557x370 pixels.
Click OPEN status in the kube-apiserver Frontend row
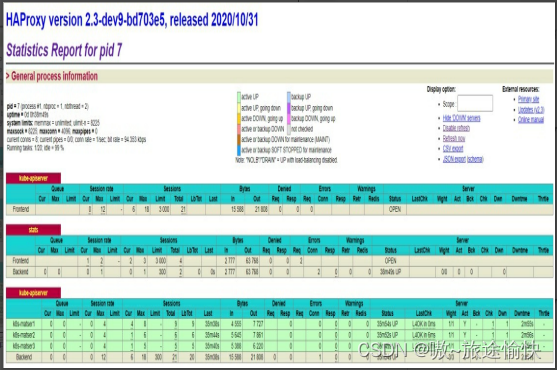pyautogui.click(x=395, y=209)
